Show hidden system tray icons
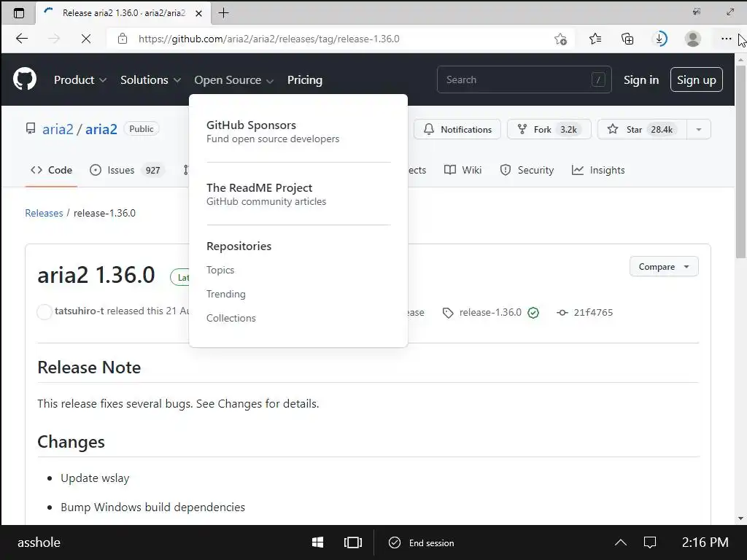Screen dimensions: 747x560 620,542
